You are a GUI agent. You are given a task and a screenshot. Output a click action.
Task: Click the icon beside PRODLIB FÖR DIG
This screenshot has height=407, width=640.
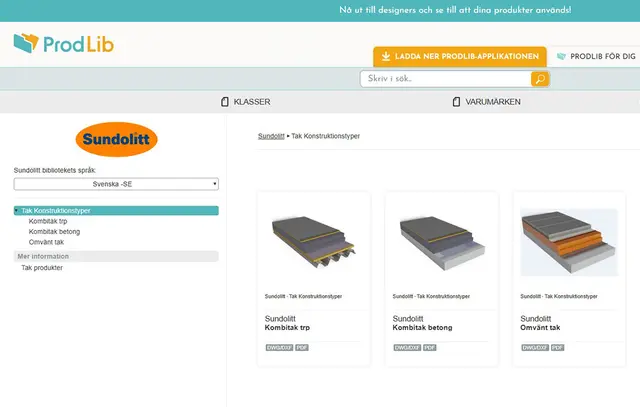click(561, 56)
